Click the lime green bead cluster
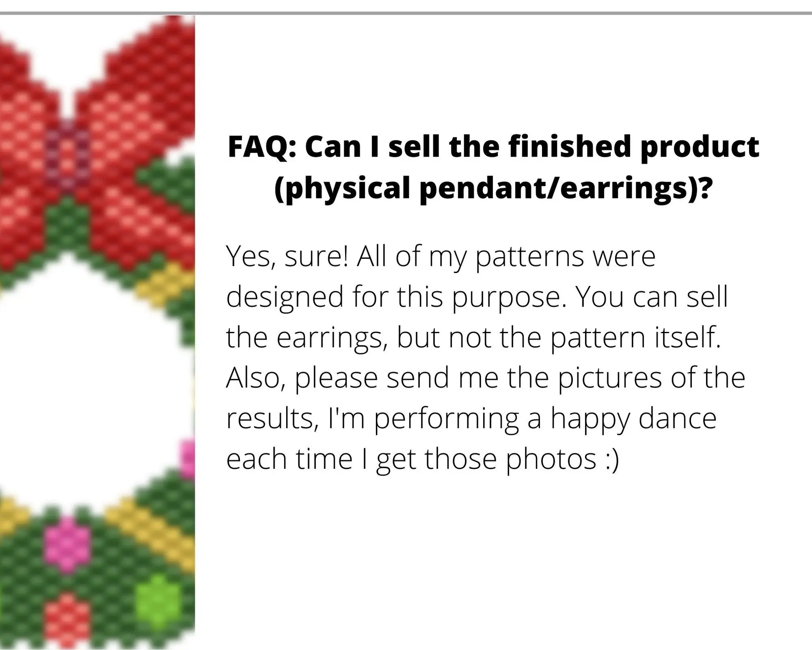The image size is (812, 650). tap(156, 601)
